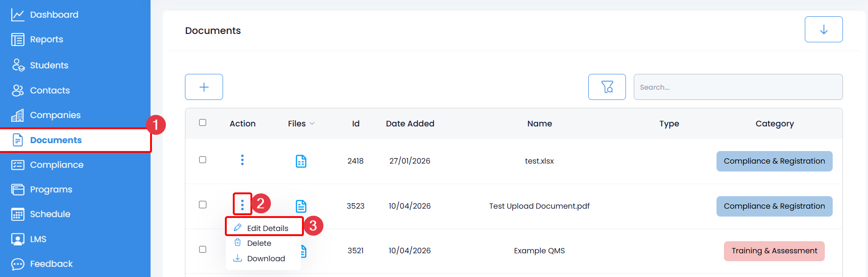
Task: Open the three-dot action menu for test.xlsx
Action: pyautogui.click(x=242, y=160)
